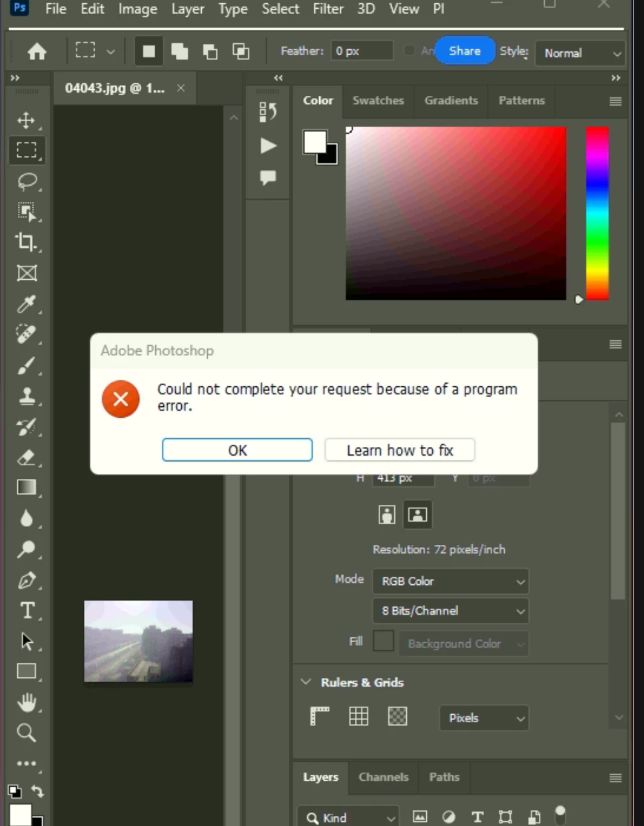644x826 pixels.
Task: Click Learn how to fix button
Action: click(x=400, y=450)
